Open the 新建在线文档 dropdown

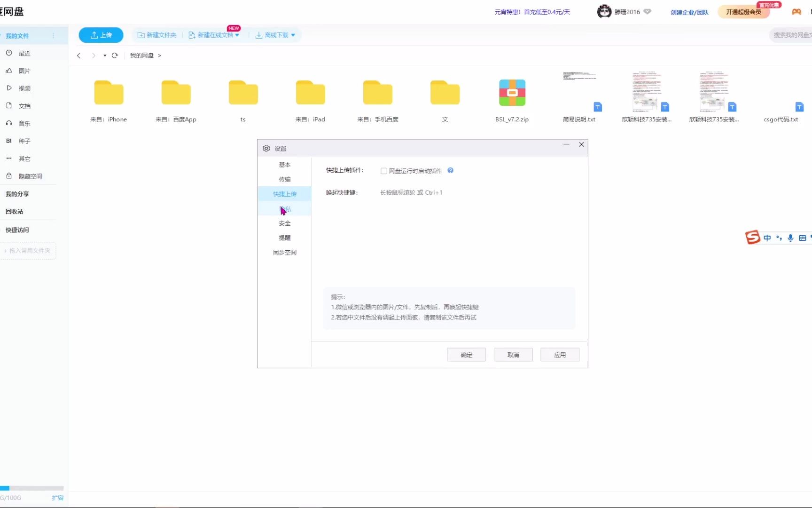[x=214, y=35]
